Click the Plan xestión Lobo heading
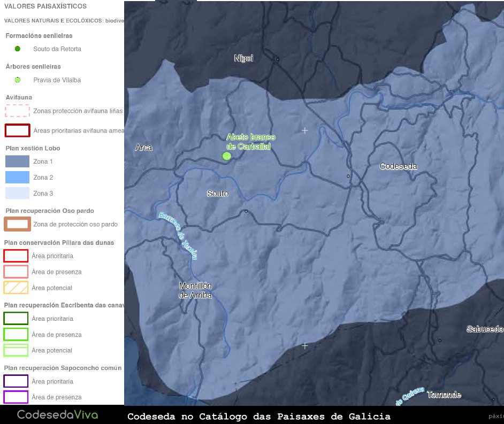The image size is (504, 424). (33, 148)
